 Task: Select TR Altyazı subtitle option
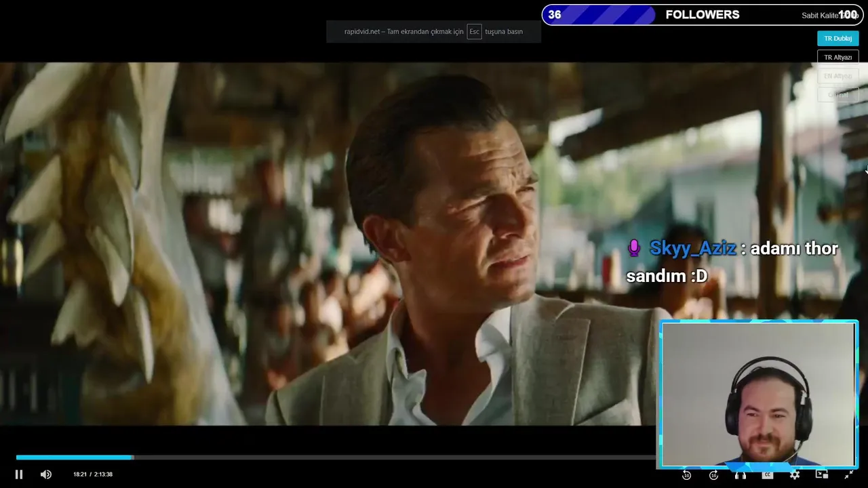click(x=838, y=58)
